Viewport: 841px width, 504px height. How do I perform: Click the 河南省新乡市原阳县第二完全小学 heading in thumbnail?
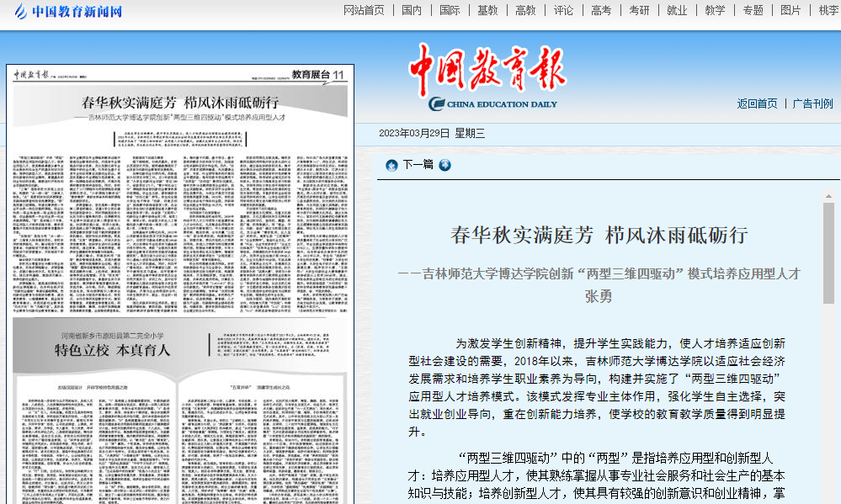(x=112, y=336)
